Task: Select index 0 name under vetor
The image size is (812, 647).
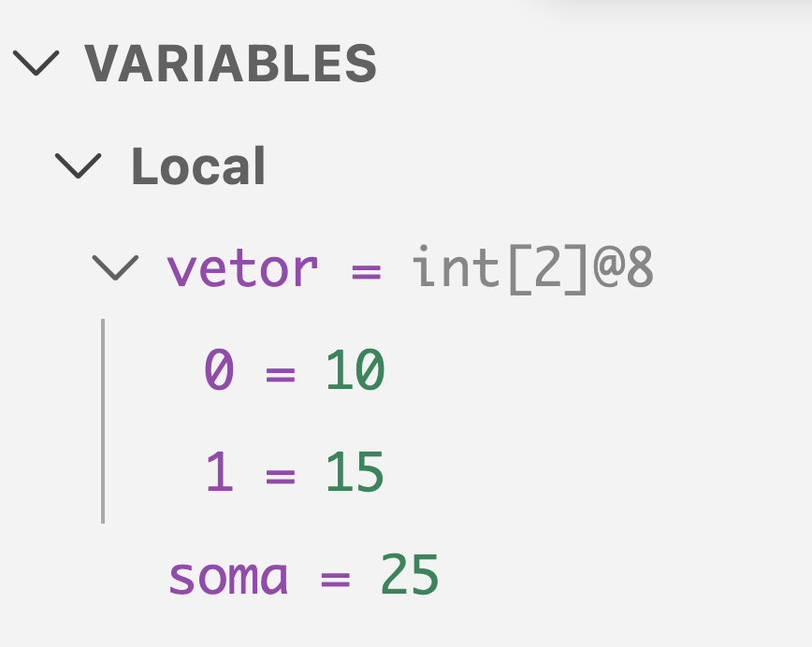Action: [219, 372]
